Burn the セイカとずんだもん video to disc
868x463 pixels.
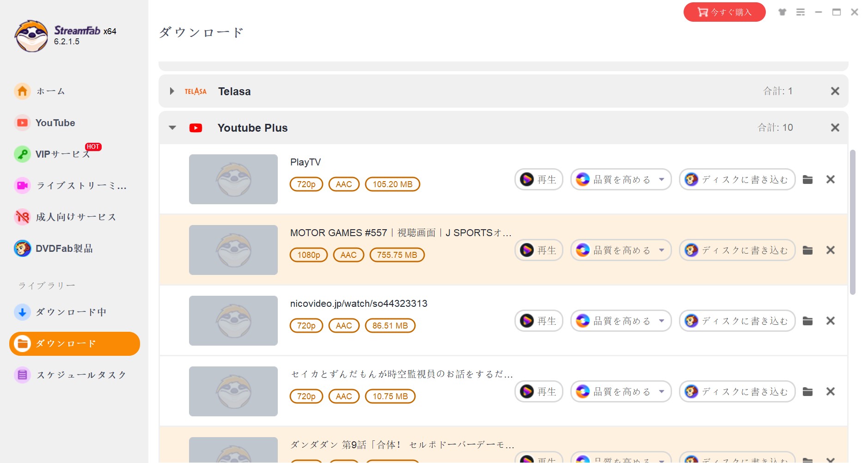pos(736,391)
